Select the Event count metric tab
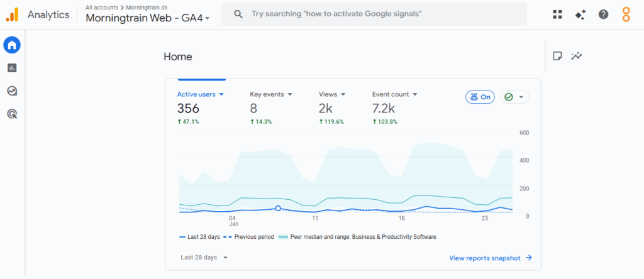The height and width of the screenshot is (279, 644). pyautogui.click(x=394, y=94)
